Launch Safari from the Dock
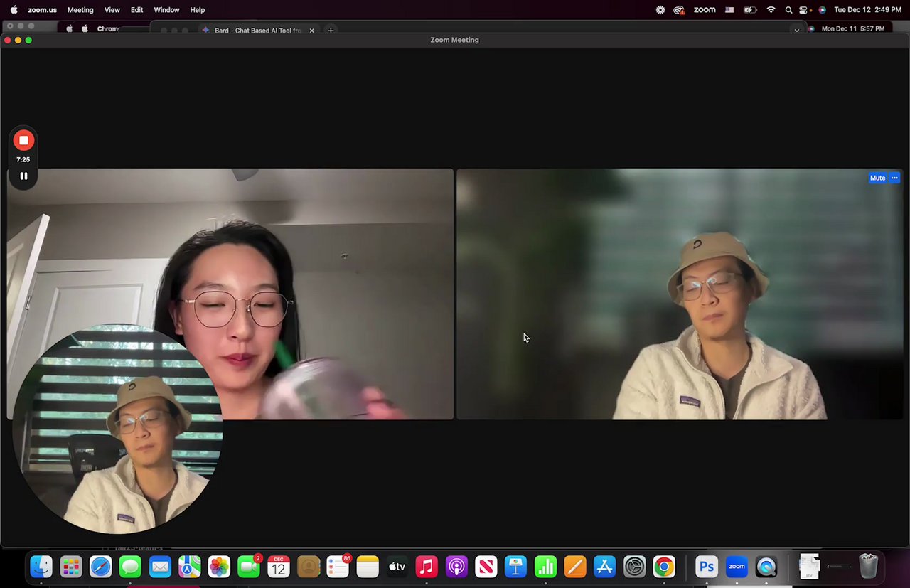The height and width of the screenshot is (588, 910). point(100,567)
